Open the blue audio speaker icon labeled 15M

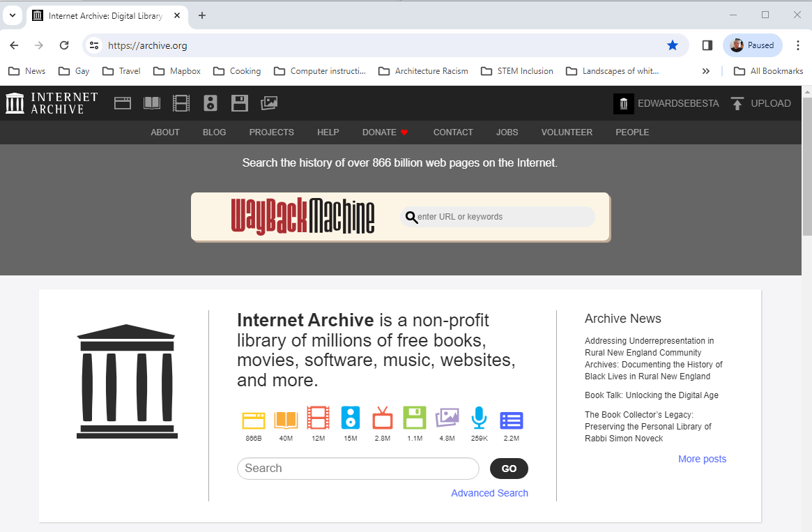pyautogui.click(x=351, y=418)
